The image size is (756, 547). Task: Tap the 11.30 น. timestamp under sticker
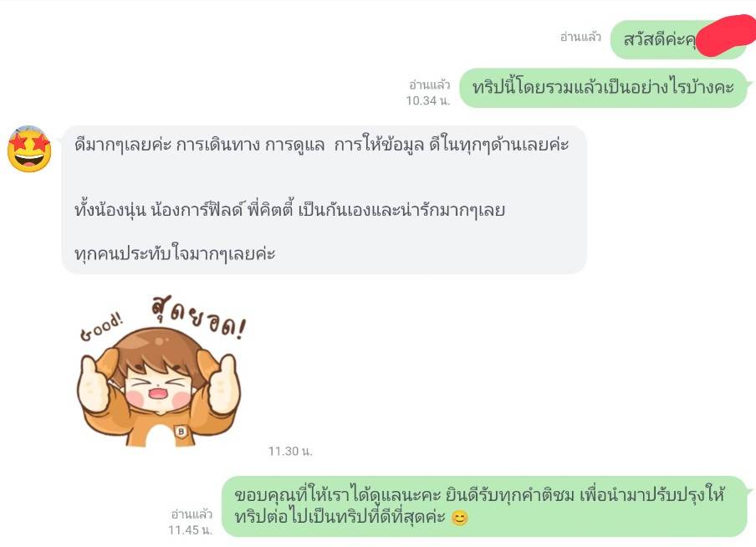coord(290,451)
